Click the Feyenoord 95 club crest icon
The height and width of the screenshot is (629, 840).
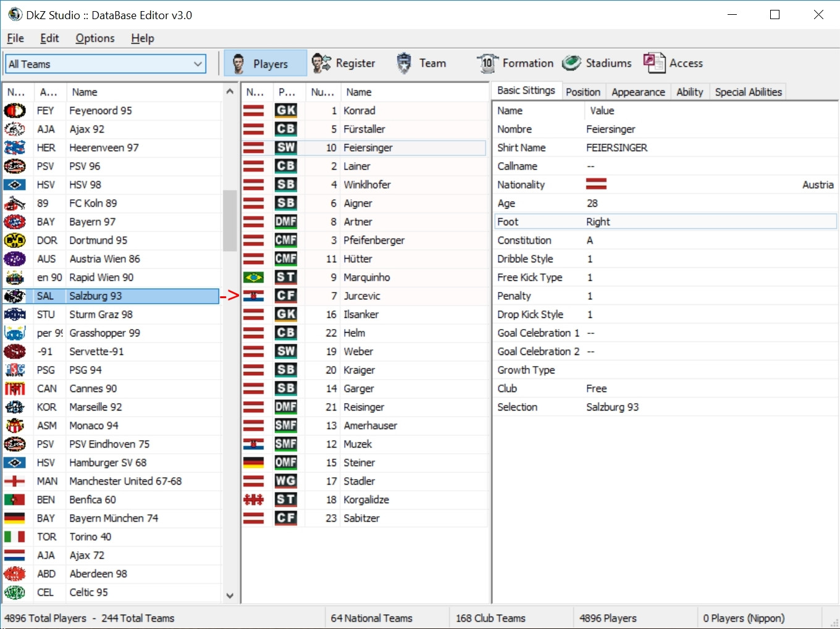[15, 110]
